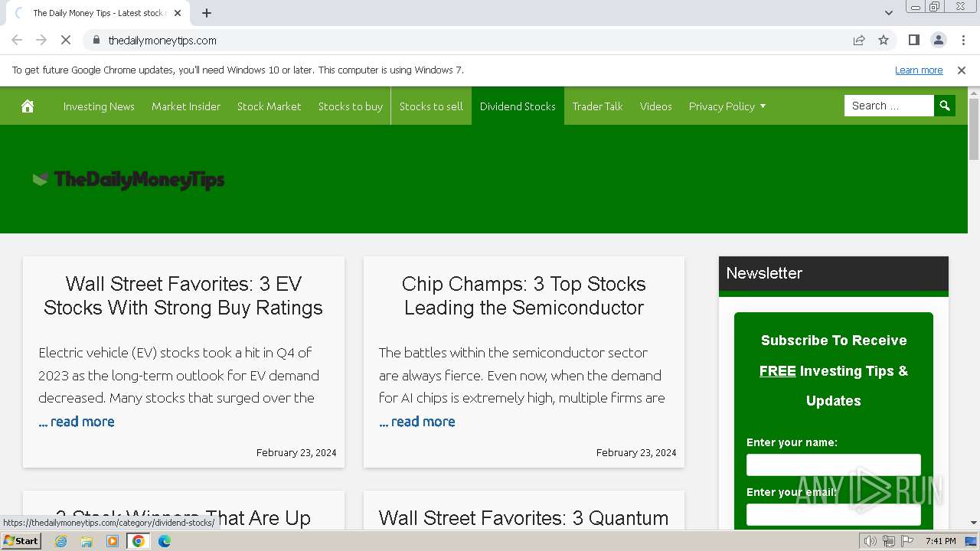980x551 pixels.
Task: Open network status tray icon
Action: click(x=889, y=541)
